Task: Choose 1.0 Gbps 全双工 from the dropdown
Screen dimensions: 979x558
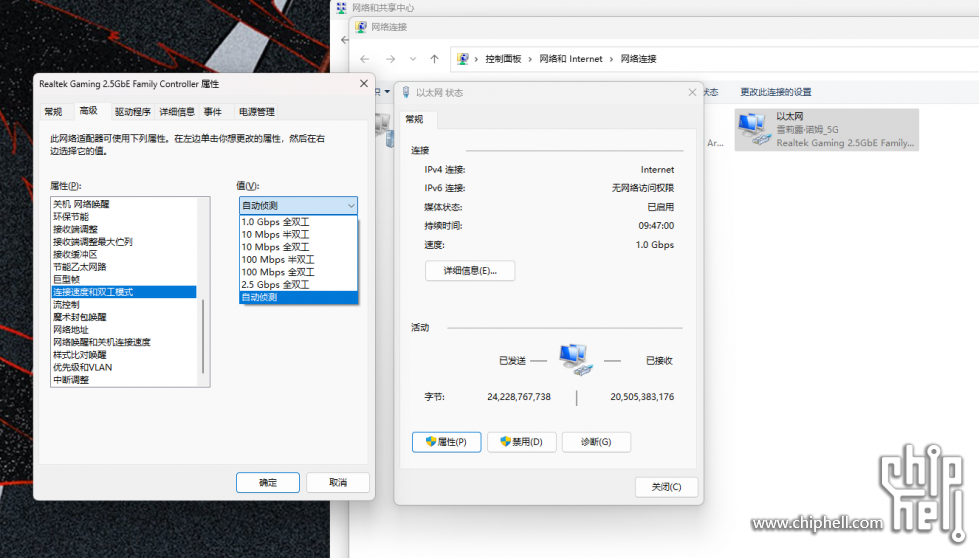Action: point(298,222)
